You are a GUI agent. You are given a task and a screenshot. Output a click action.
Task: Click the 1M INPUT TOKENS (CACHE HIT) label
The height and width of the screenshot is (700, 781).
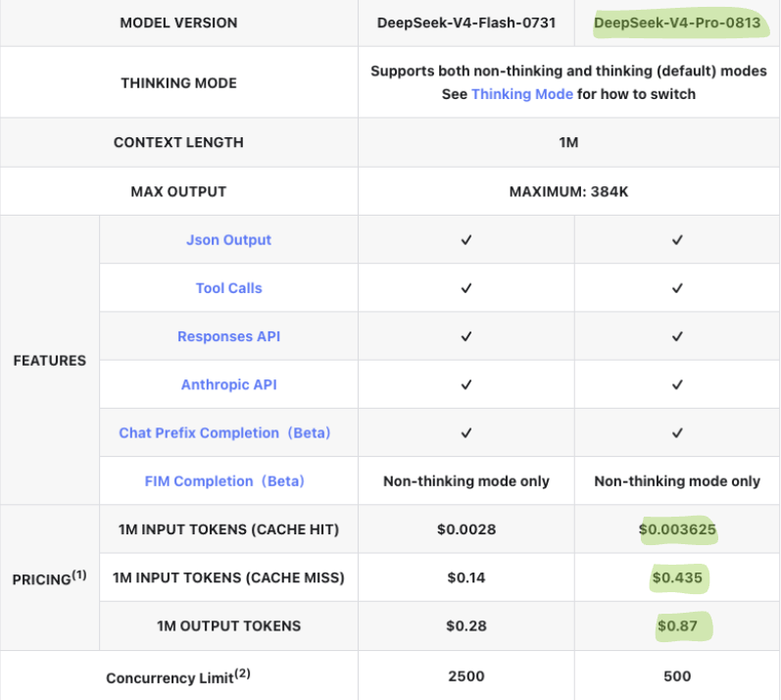tap(228, 529)
